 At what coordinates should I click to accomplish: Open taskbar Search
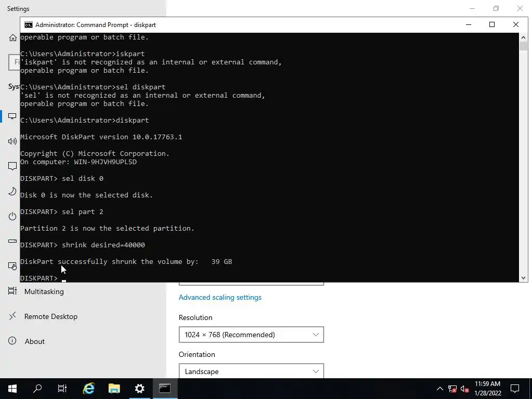click(37, 389)
